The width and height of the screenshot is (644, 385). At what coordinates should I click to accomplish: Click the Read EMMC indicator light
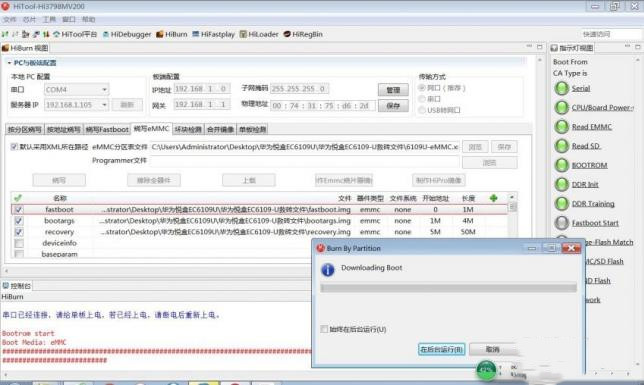[x=561, y=127]
